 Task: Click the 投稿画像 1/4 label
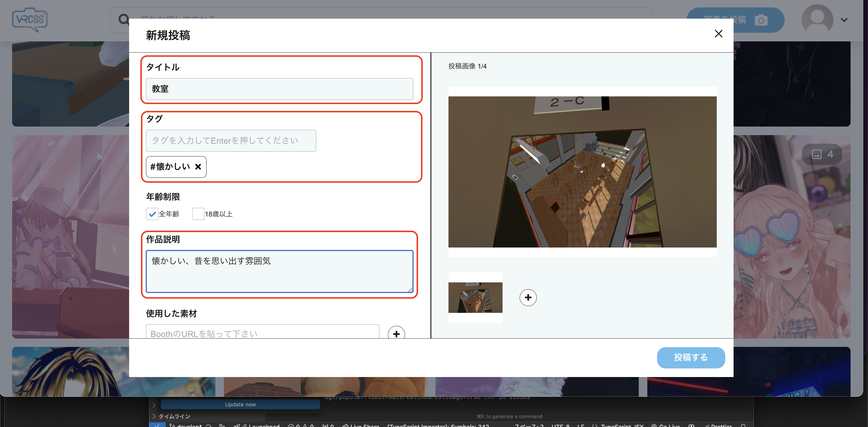[467, 66]
